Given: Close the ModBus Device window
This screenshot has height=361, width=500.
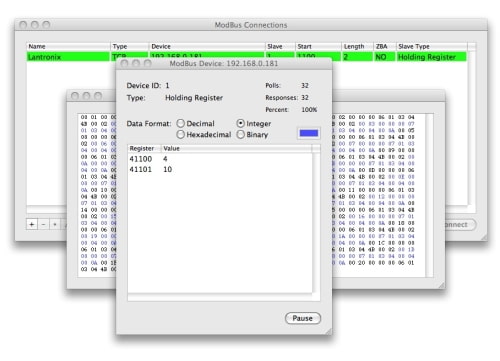Looking at the screenshot, I should pos(124,63).
